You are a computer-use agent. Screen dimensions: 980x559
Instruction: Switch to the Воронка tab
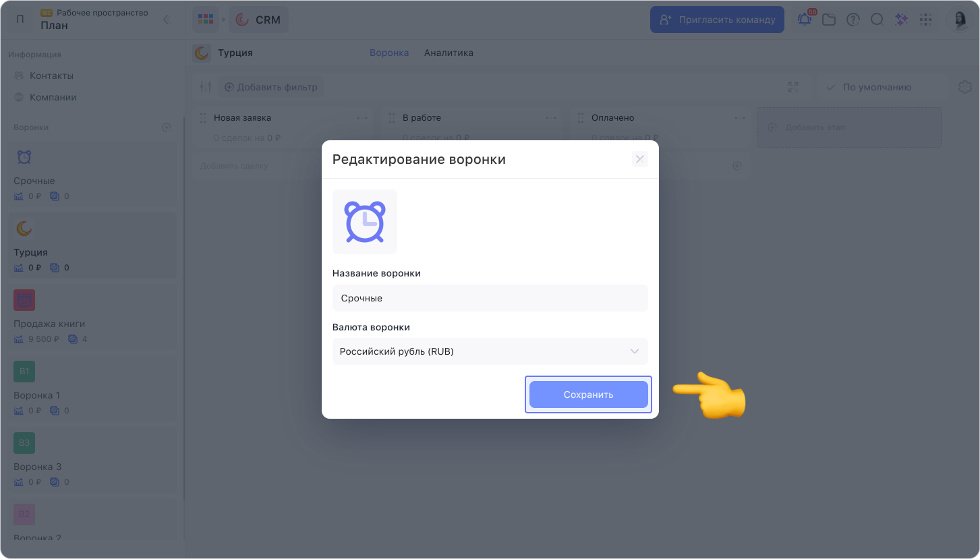(x=389, y=53)
